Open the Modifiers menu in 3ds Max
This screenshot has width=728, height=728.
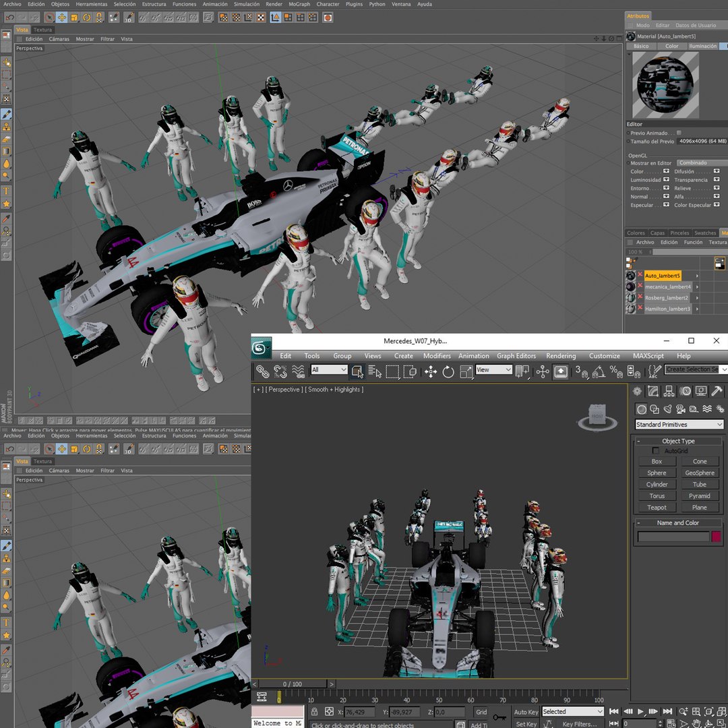point(436,356)
